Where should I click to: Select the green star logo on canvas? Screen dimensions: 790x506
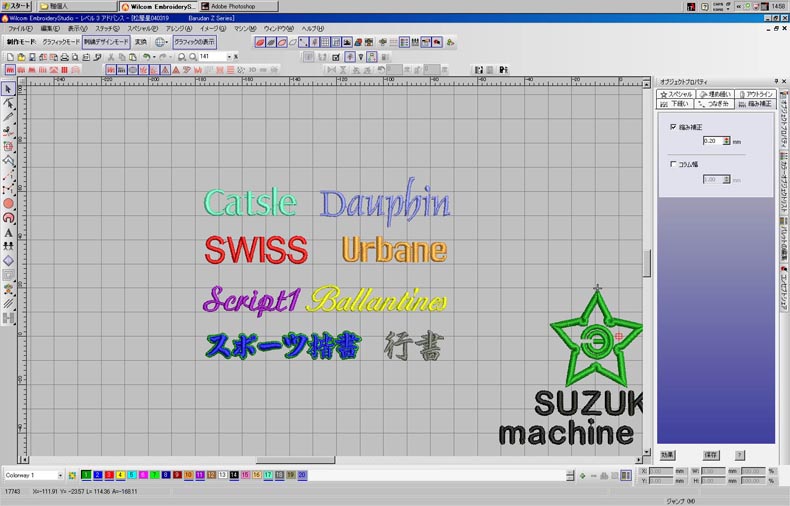click(596, 339)
